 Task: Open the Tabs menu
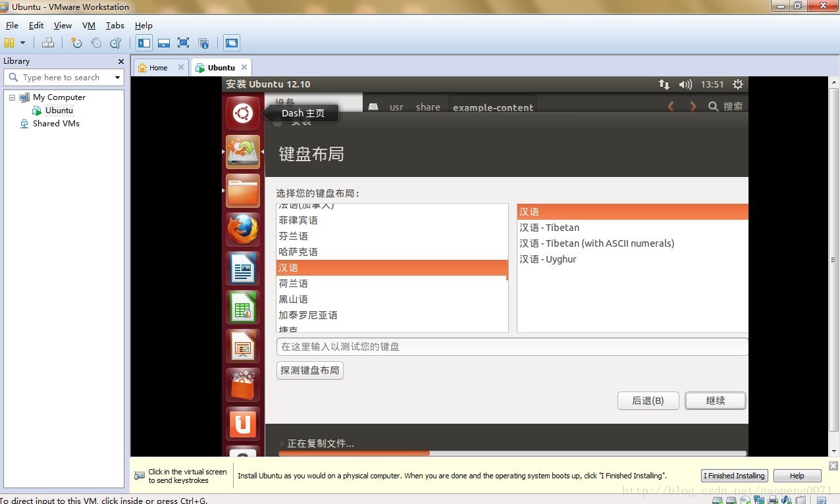[115, 26]
